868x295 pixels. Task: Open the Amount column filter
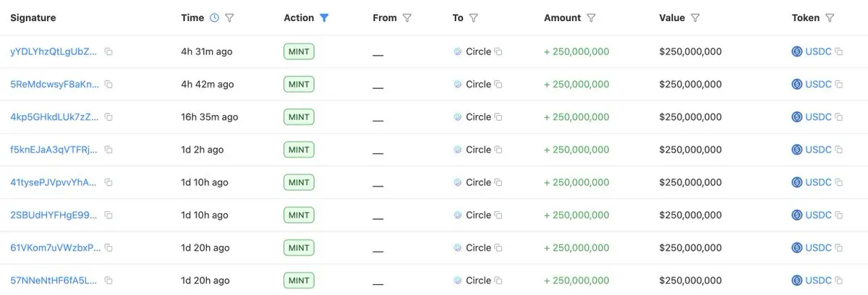(x=591, y=18)
